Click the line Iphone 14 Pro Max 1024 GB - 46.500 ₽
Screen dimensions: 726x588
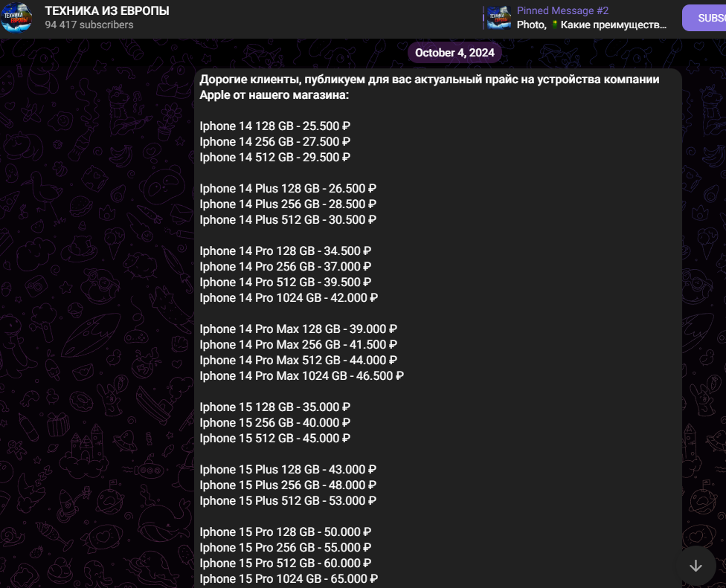pos(301,376)
